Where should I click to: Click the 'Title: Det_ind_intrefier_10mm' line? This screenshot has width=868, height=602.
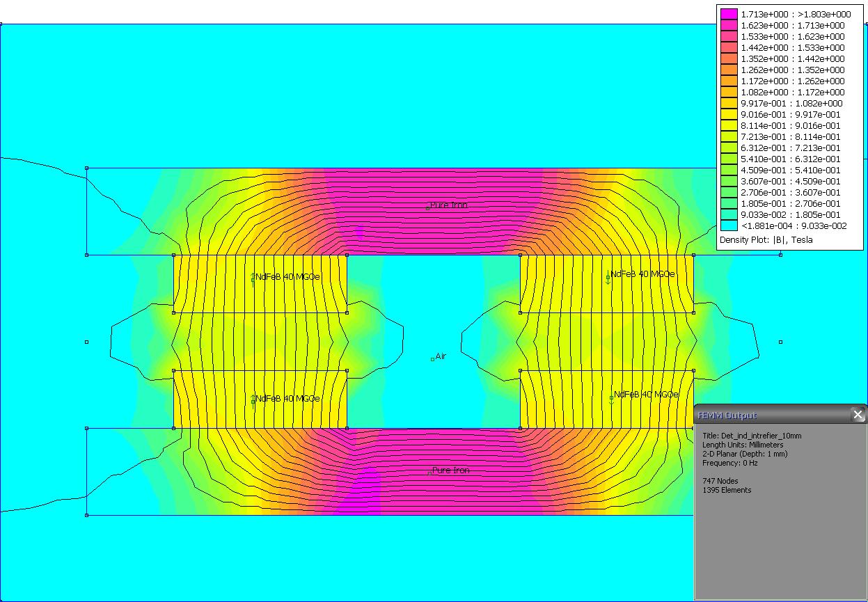(752, 436)
